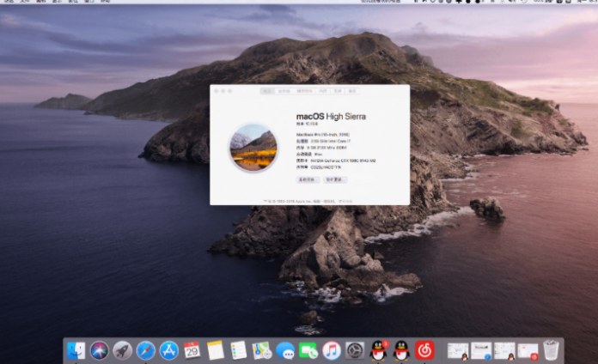
Task: Select the Overview tab in About window
Action: pos(267,90)
